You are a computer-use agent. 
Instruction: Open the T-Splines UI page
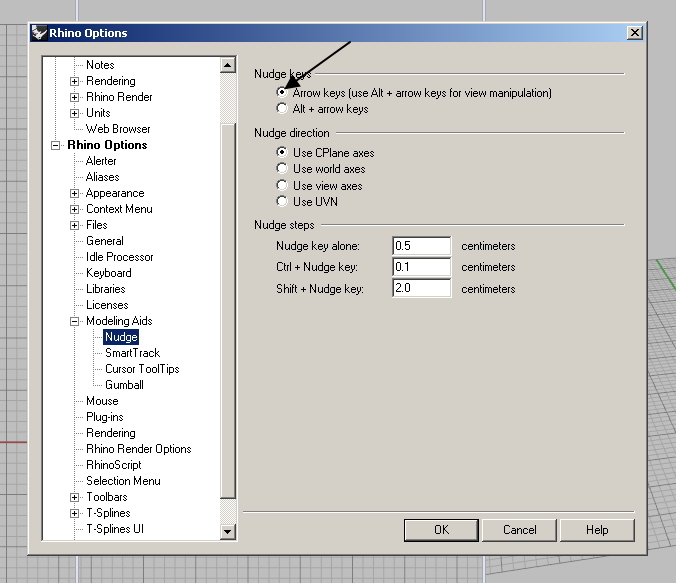pyautogui.click(x=115, y=529)
